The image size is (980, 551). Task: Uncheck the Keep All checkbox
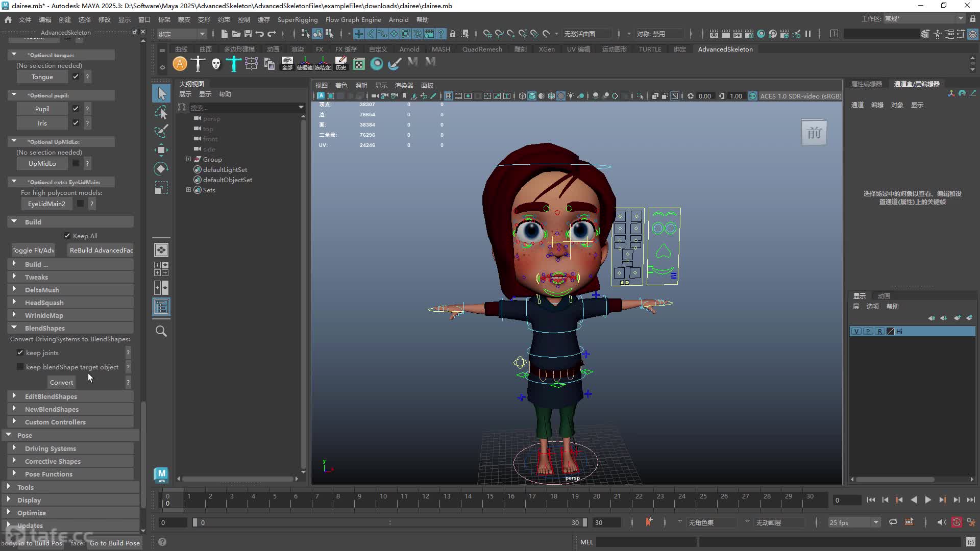click(67, 236)
